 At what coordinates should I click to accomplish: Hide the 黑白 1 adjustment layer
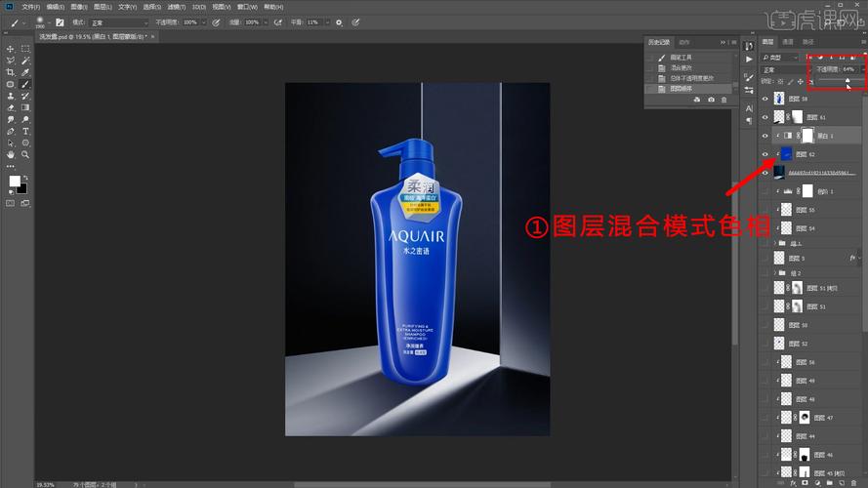pyautogui.click(x=765, y=136)
